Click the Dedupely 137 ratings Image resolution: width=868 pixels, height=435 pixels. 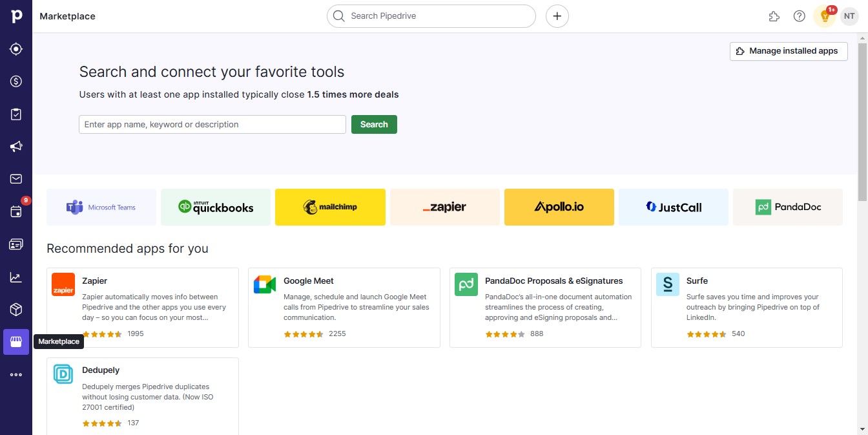point(102,423)
